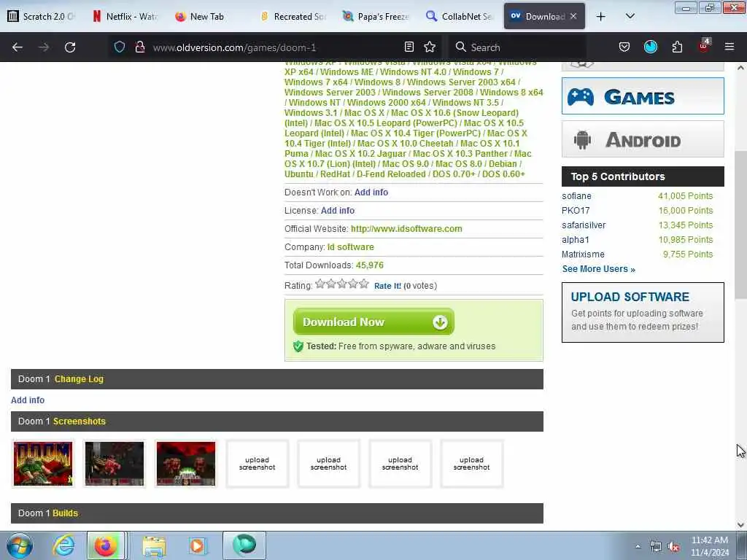The image size is (747, 560).
Task: Switch to the Scratch 2.0 tab
Action: tap(42, 17)
